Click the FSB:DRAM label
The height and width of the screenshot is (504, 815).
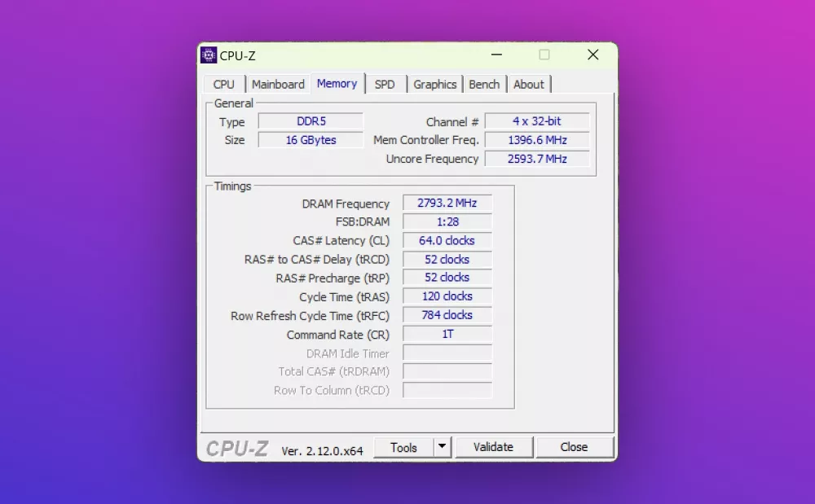(363, 222)
